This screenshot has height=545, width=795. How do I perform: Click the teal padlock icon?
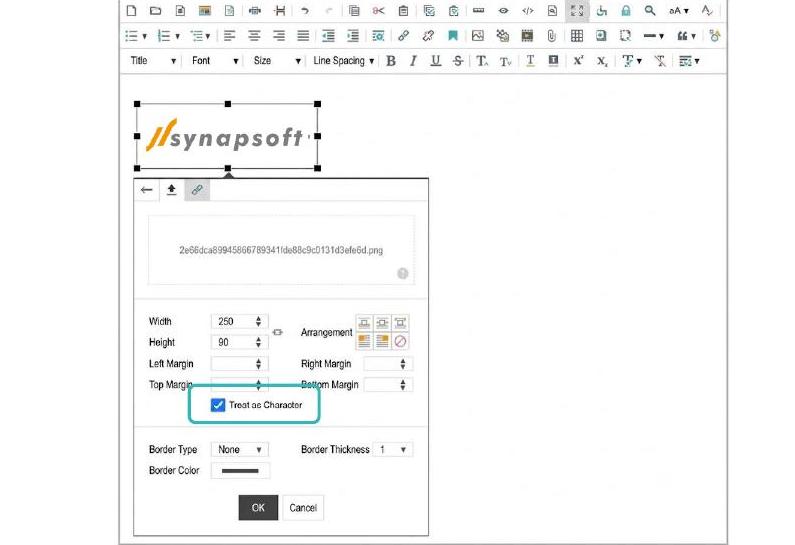coord(626,11)
